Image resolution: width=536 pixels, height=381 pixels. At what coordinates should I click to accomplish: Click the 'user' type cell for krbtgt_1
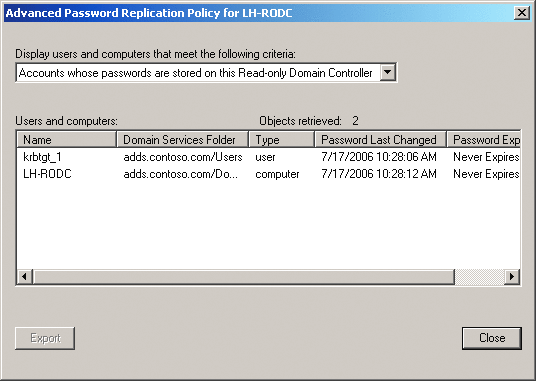265,157
